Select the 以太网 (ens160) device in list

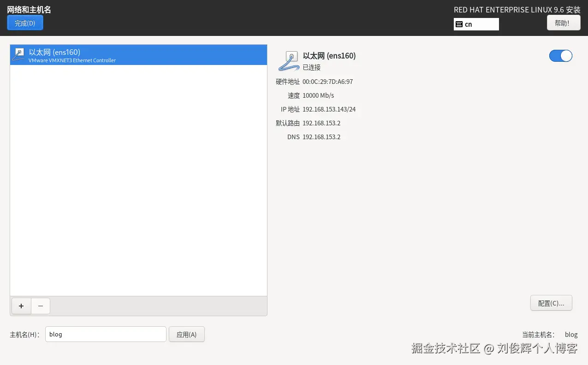point(138,55)
